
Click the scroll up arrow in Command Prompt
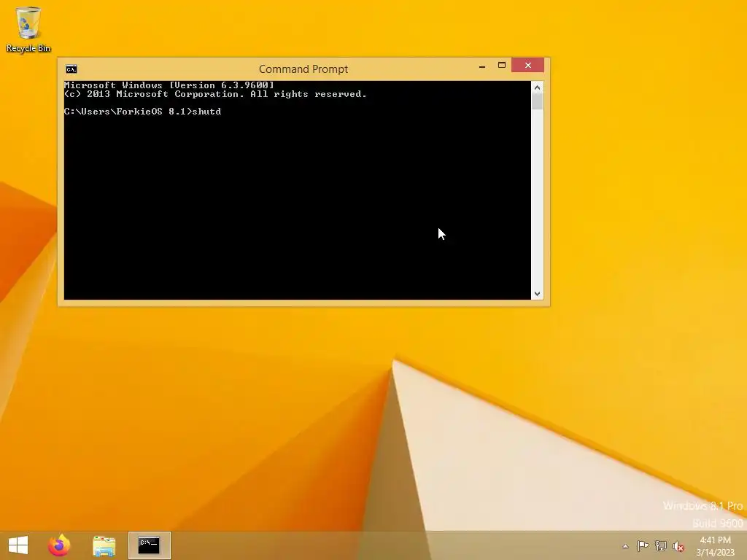tap(537, 87)
